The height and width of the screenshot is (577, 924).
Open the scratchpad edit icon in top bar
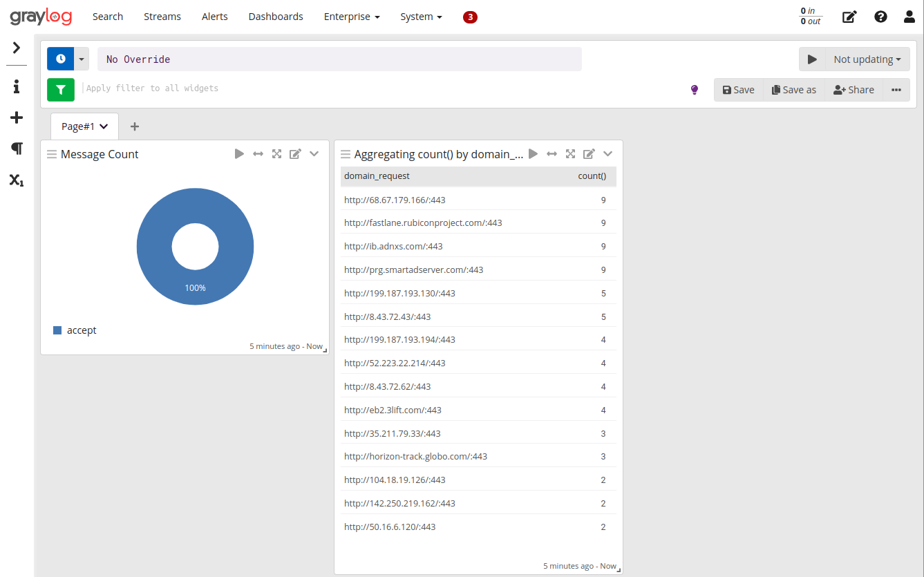[849, 17]
